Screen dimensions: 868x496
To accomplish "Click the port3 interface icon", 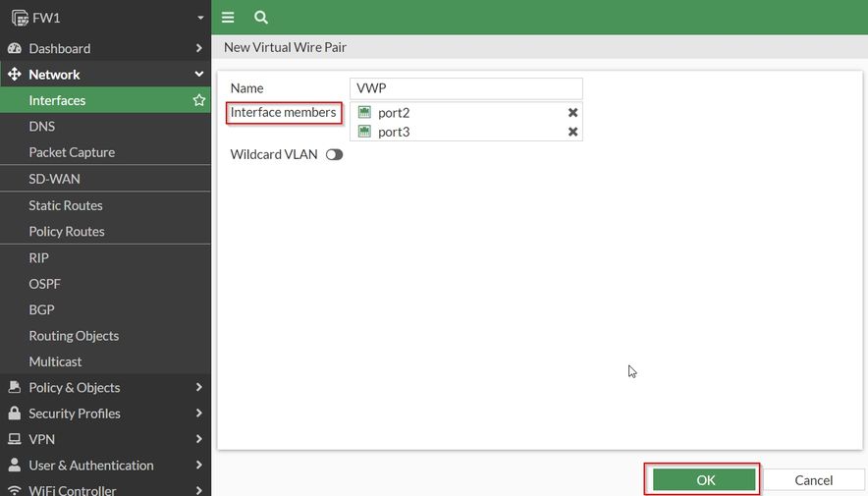I will click(364, 132).
